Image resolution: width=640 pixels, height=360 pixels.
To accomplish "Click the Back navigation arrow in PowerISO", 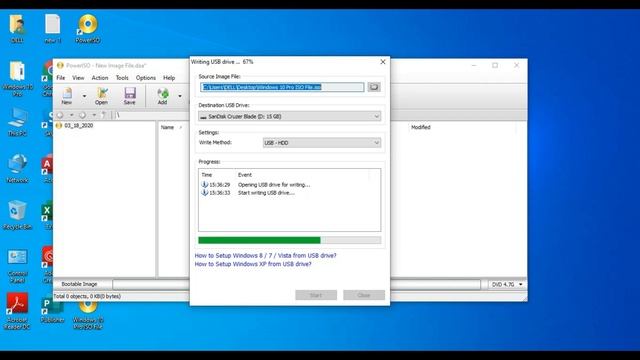I will [60, 115].
